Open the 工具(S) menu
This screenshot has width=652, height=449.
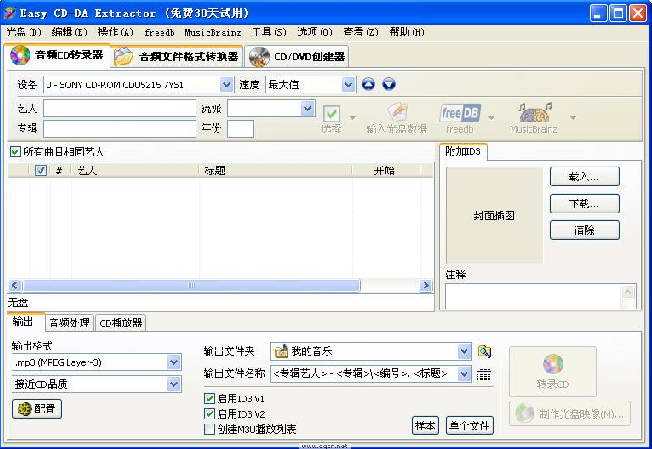tap(270, 32)
